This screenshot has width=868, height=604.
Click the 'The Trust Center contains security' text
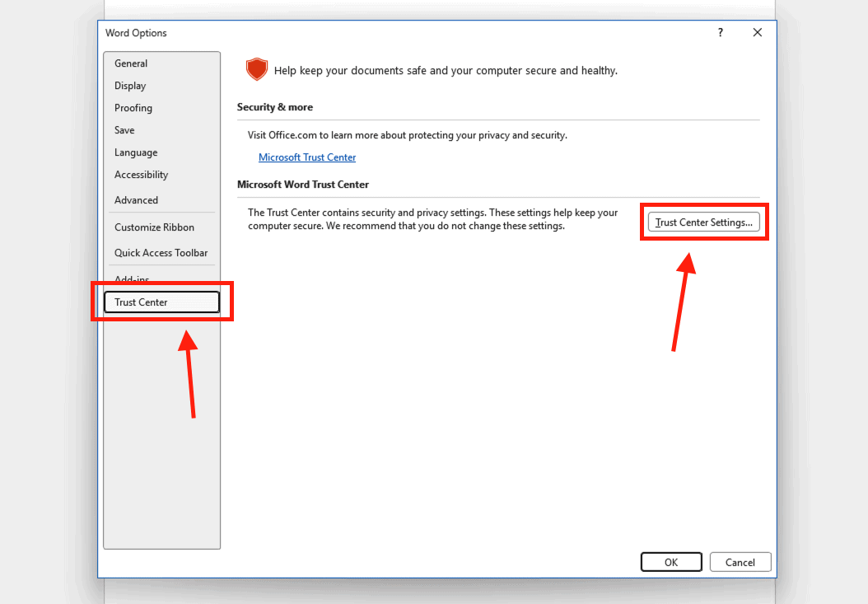coord(433,219)
